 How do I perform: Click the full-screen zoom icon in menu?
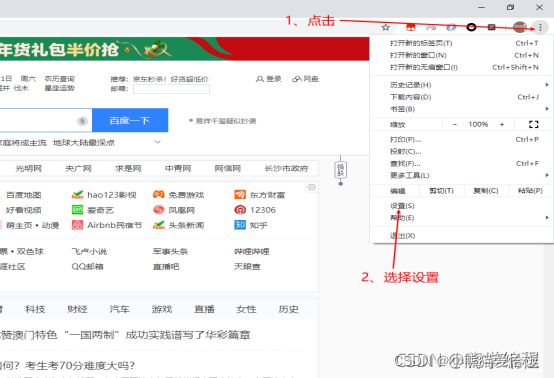[534, 124]
